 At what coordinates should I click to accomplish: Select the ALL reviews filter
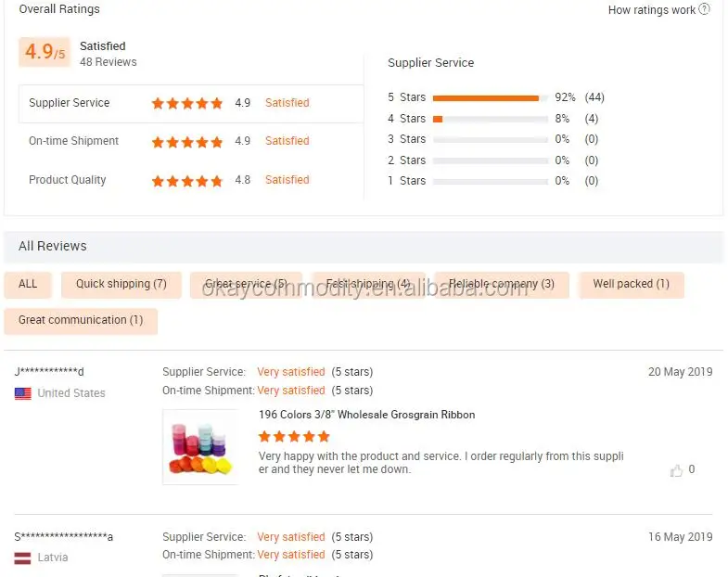28,285
